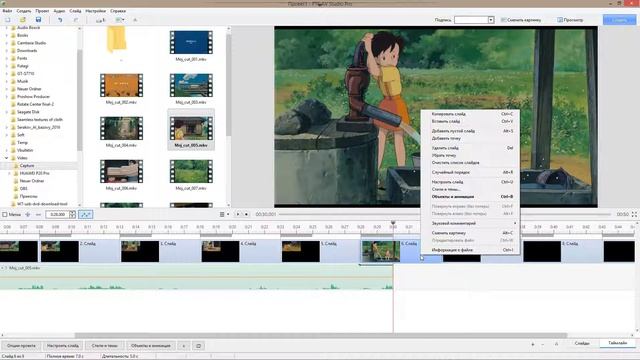Expand the Camtasia Studio folder
640x360 pixels.
pos(7,43)
